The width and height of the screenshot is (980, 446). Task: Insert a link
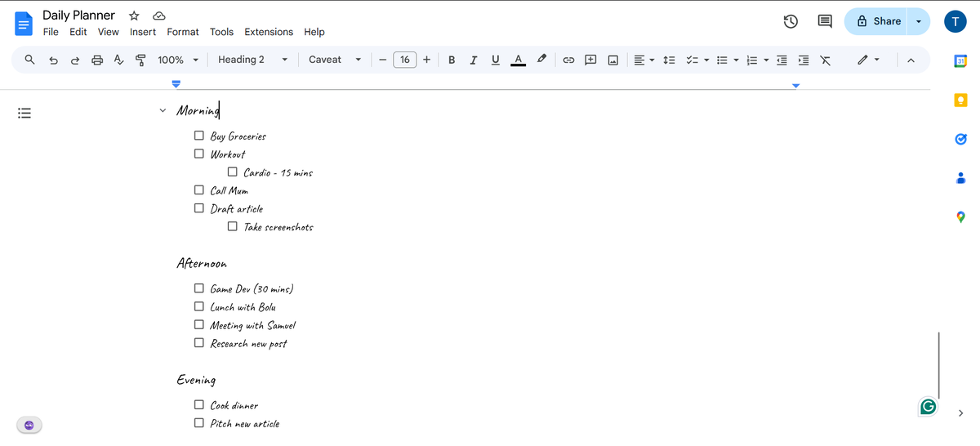pyautogui.click(x=569, y=60)
